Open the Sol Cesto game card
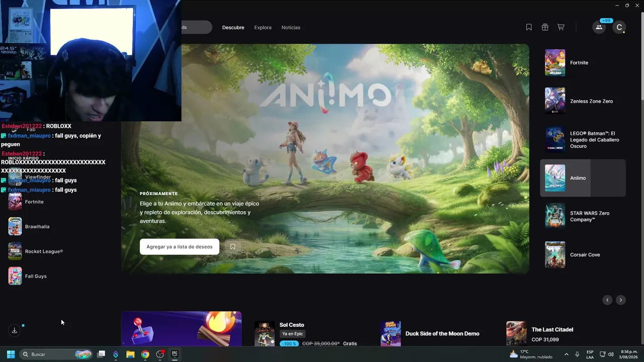Image resolution: width=644 pixels, height=362 pixels. [306, 334]
